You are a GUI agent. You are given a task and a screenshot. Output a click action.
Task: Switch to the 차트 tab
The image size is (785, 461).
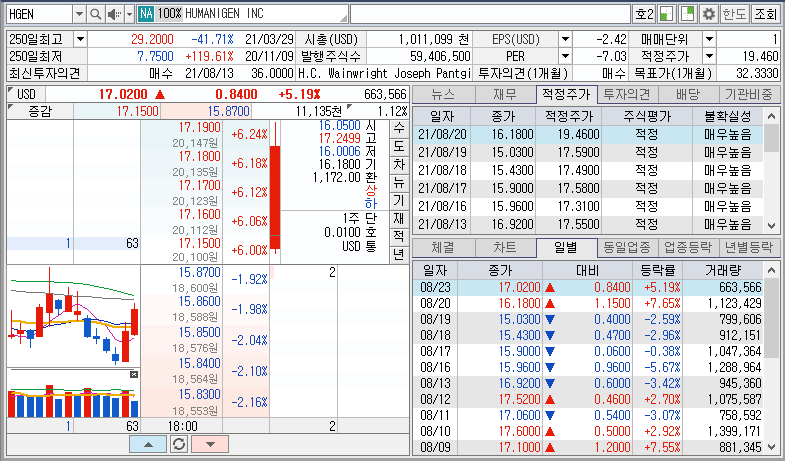pyautogui.click(x=505, y=247)
